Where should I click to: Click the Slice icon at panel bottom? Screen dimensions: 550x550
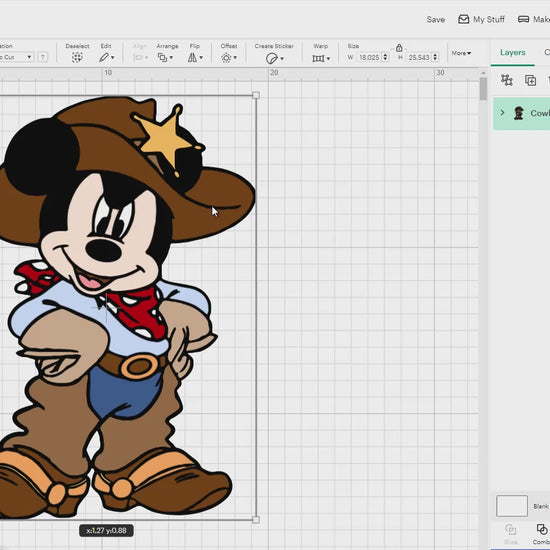click(x=511, y=529)
